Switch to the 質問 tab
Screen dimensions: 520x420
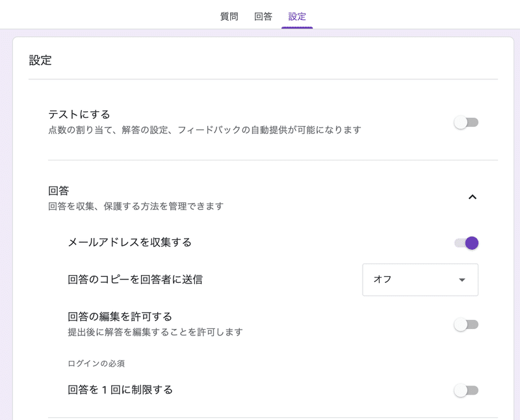pyautogui.click(x=229, y=16)
